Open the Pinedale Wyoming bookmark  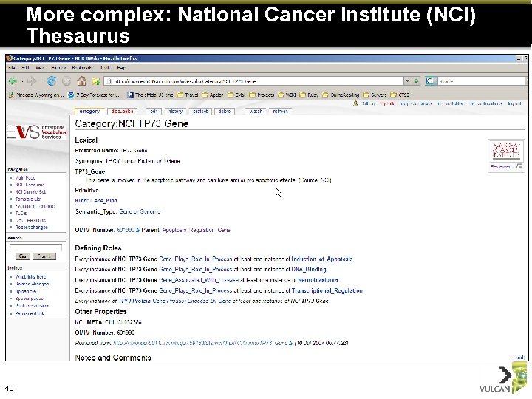coord(36,95)
